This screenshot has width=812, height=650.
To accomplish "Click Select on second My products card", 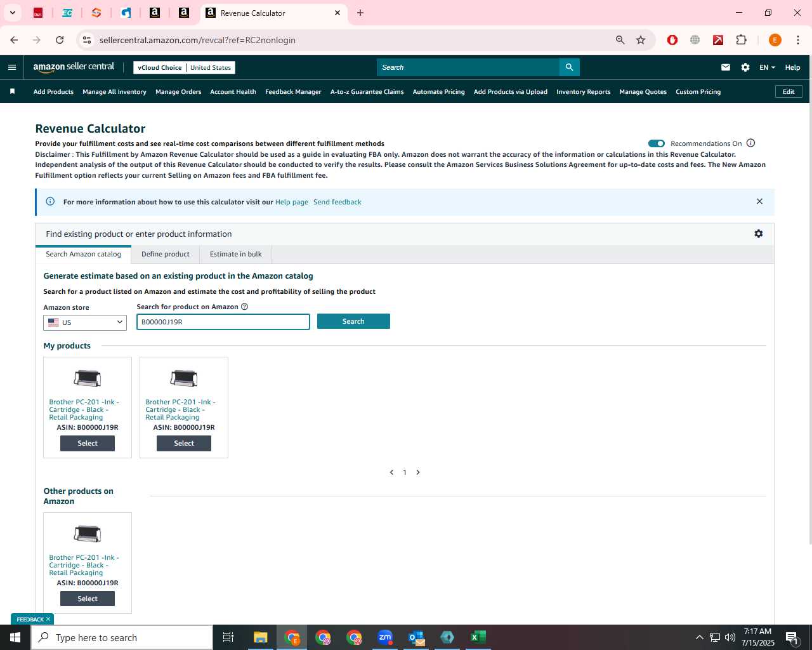I will tap(184, 443).
